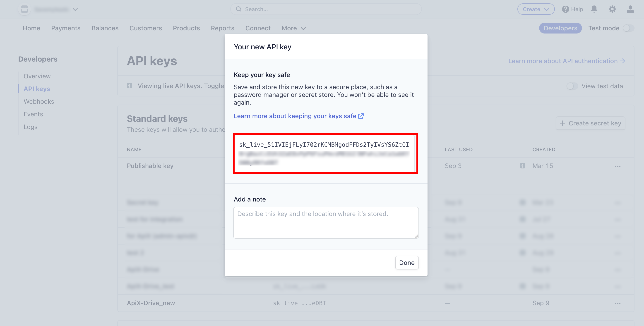
Task: Open the Webhooks section in sidebar
Action: point(39,101)
